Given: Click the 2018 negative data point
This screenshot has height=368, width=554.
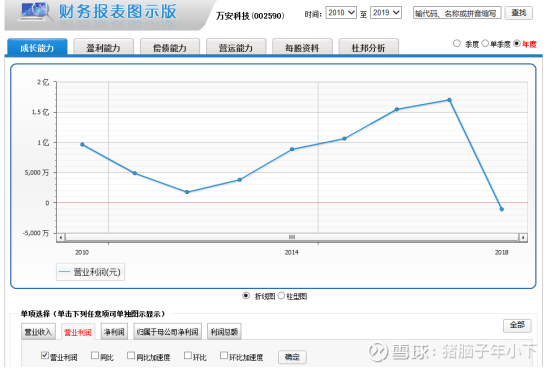Looking at the screenshot, I should 502,209.
